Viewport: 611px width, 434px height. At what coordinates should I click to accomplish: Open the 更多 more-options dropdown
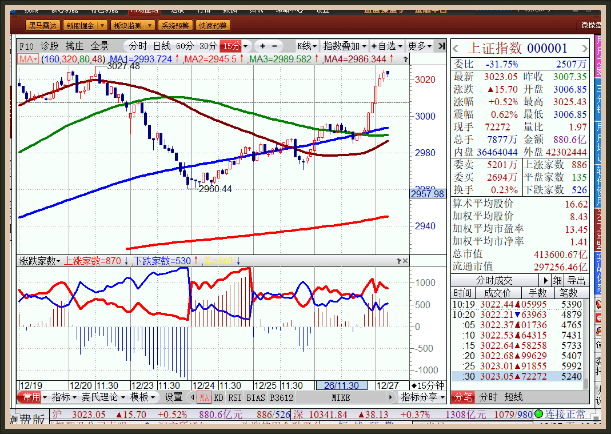point(420,46)
